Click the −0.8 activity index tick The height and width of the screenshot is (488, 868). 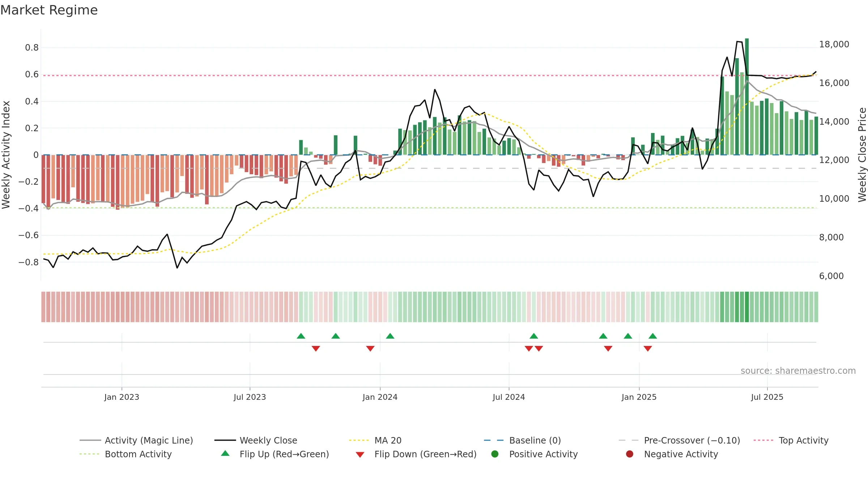(29, 262)
